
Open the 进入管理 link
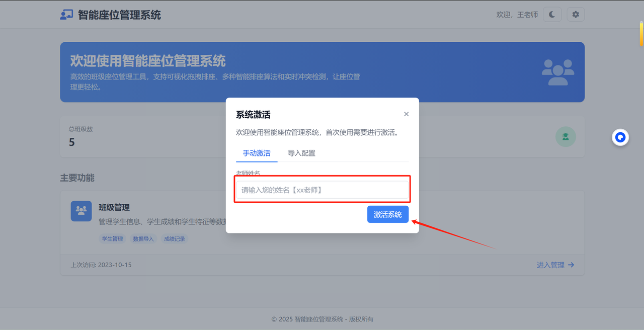pyautogui.click(x=555, y=265)
